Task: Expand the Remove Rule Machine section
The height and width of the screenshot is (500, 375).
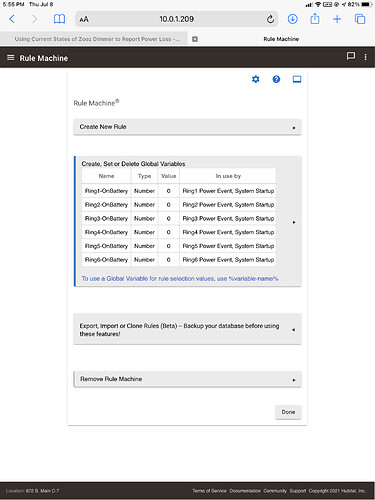Action: pos(187,379)
